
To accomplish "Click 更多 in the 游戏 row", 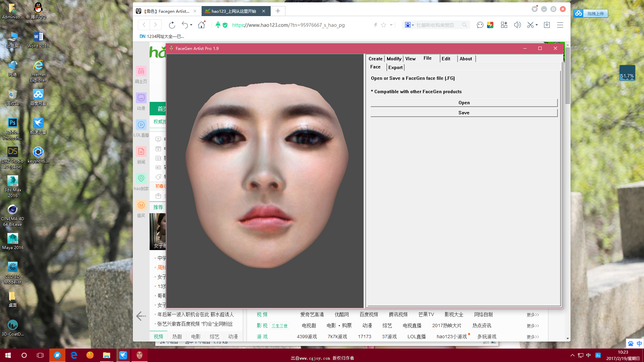I will click(533, 337).
